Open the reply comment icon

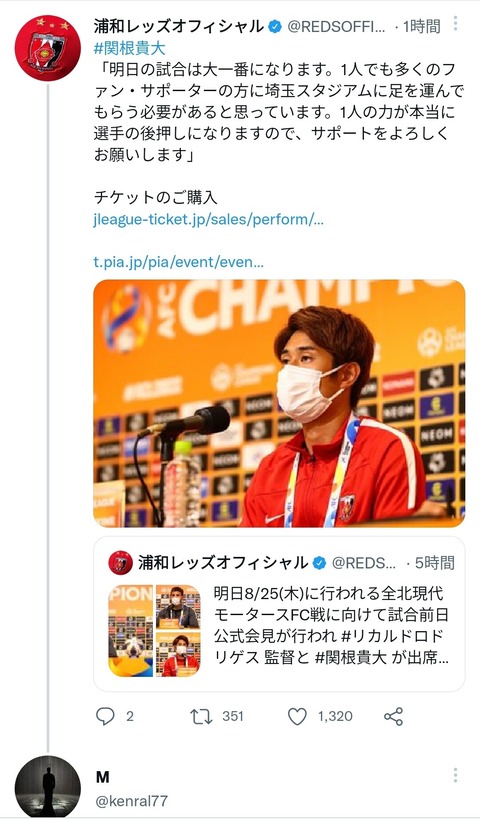tap(105, 716)
